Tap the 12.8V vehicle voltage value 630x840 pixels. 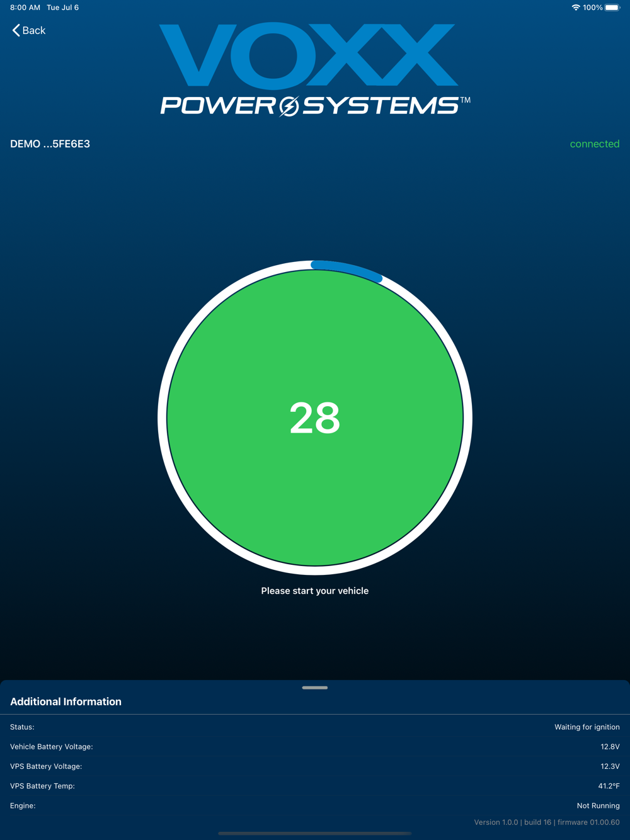point(610,747)
